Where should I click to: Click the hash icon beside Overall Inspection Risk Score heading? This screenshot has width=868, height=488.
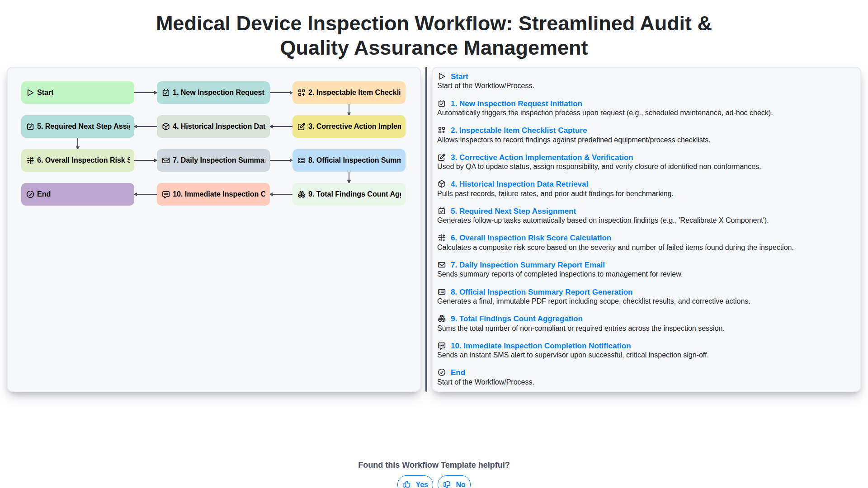(442, 238)
